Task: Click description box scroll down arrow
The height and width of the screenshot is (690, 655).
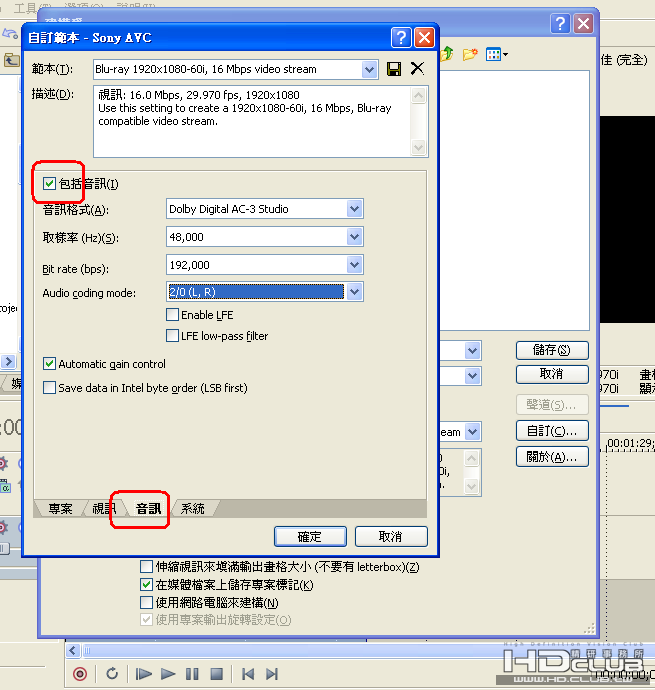Action: point(418,147)
